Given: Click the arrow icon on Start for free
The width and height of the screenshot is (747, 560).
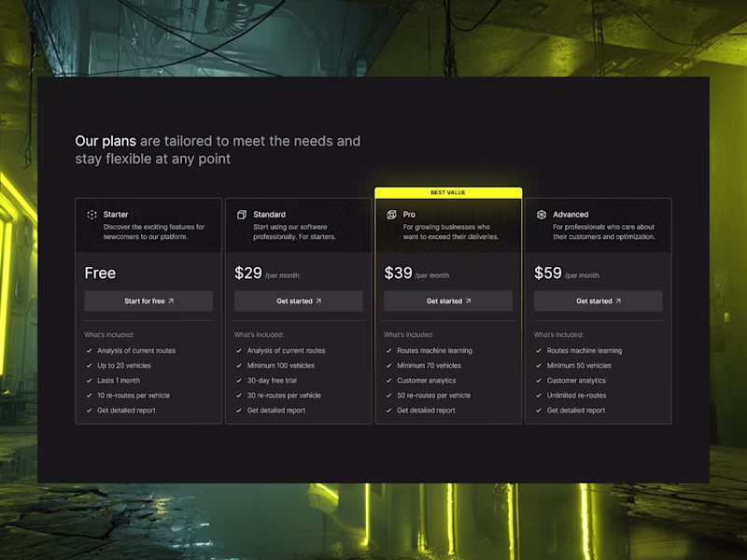Looking at the screenshot, I should click(x=171, y=301).
